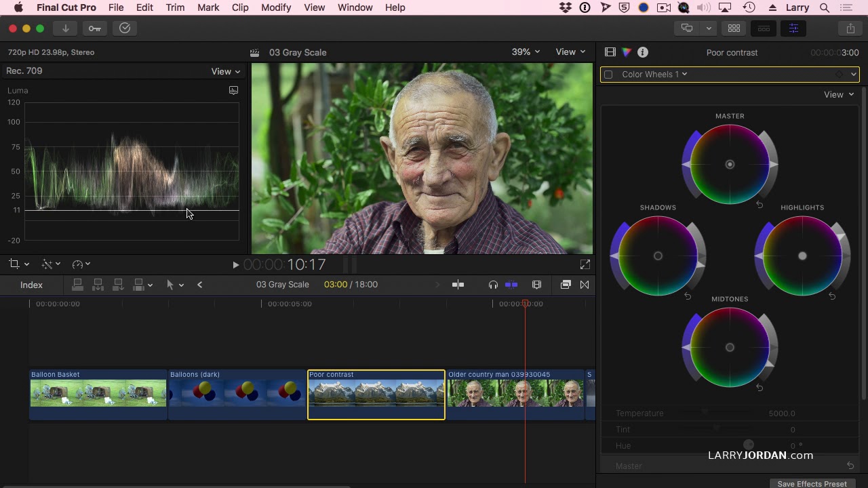Open the Crop tool popup
Image resolution: width=868 pixels, height=488 pixels.
coord(19,264)
